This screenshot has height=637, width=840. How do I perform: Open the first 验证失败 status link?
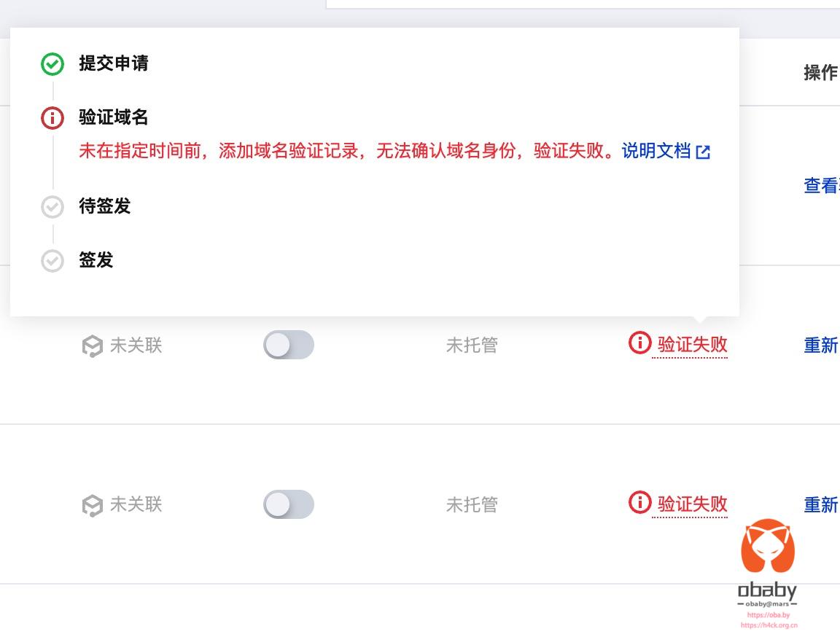point(690,344)
